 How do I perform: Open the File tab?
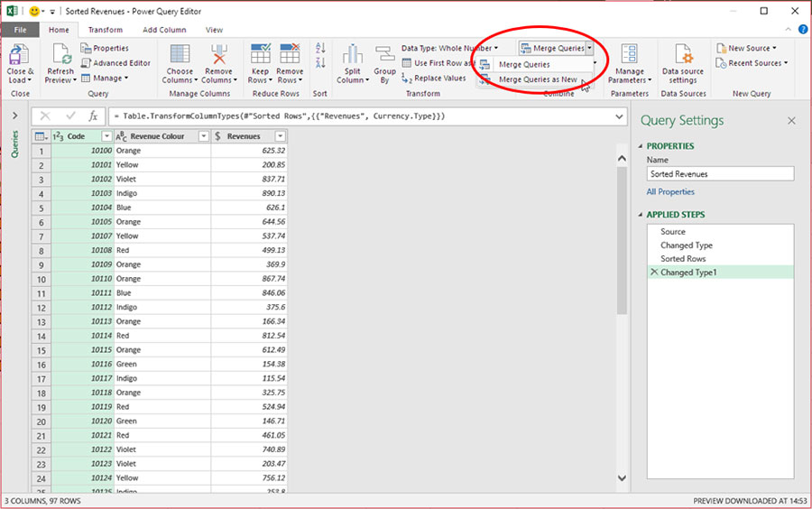pos(20,30)
